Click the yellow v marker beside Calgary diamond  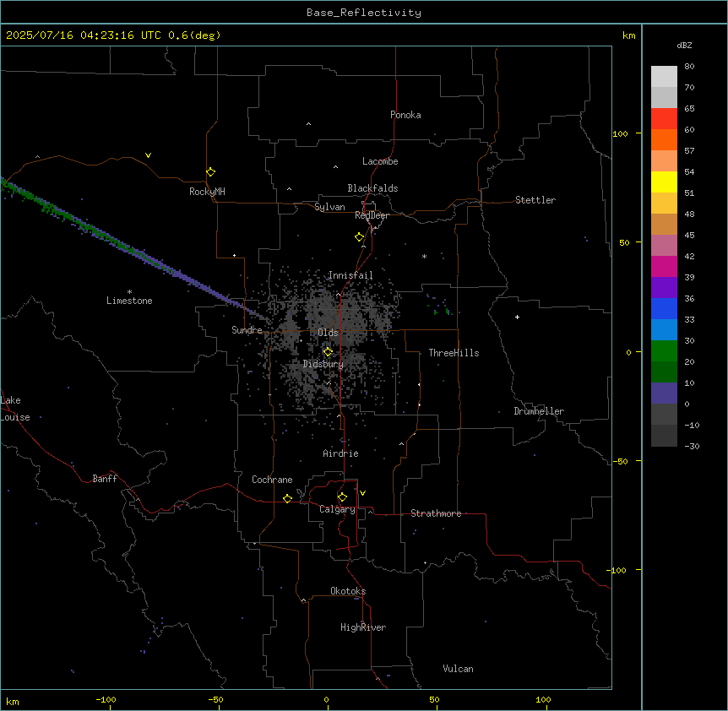pyautogui.click(x=362, y=493)
